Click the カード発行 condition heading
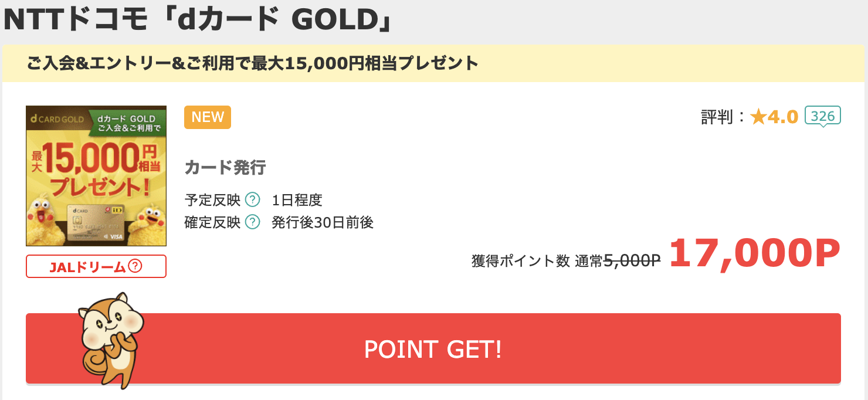The width and height of the screenshot is (868, 400). click(225, 168)
